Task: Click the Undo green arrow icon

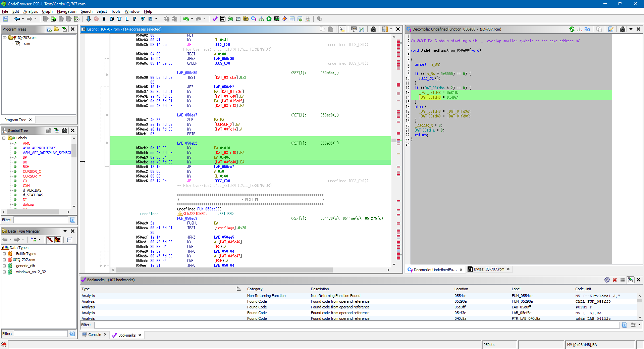Action: [186, 19]
